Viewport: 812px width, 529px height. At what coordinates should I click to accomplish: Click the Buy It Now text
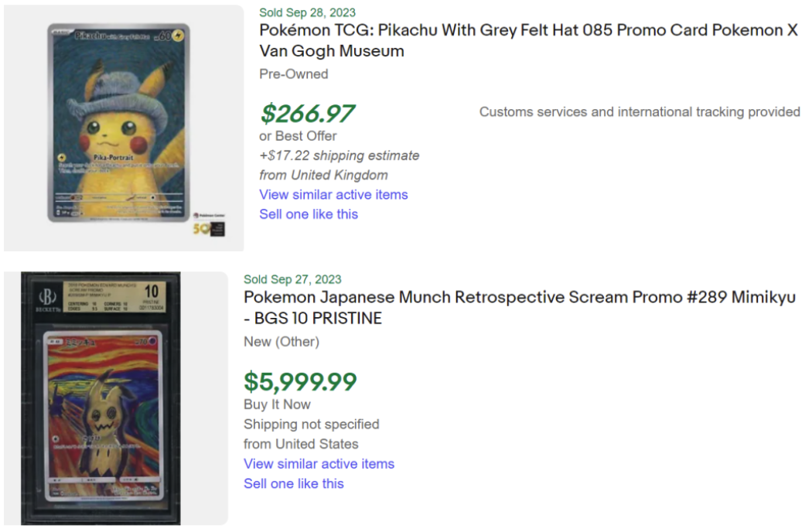tap(277, 404)
